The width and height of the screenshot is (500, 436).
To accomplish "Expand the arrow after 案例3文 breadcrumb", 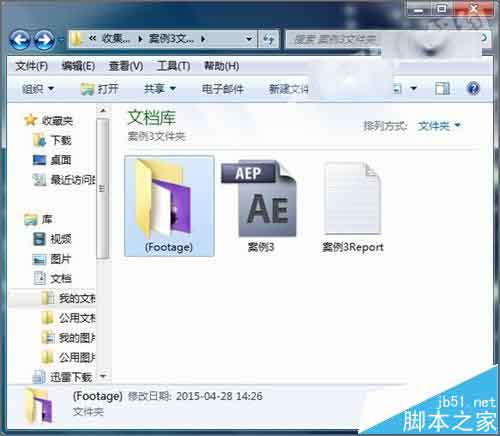I will point(203,39).
